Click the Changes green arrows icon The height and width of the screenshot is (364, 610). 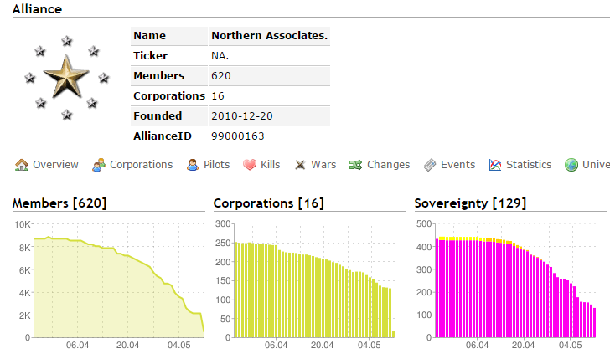coord(355,165)
